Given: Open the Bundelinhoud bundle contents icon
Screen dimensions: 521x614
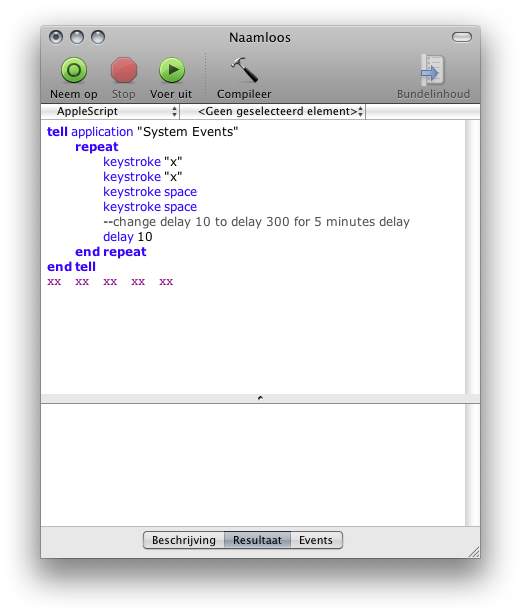Looking at the screenshot, I should [433, 70].
